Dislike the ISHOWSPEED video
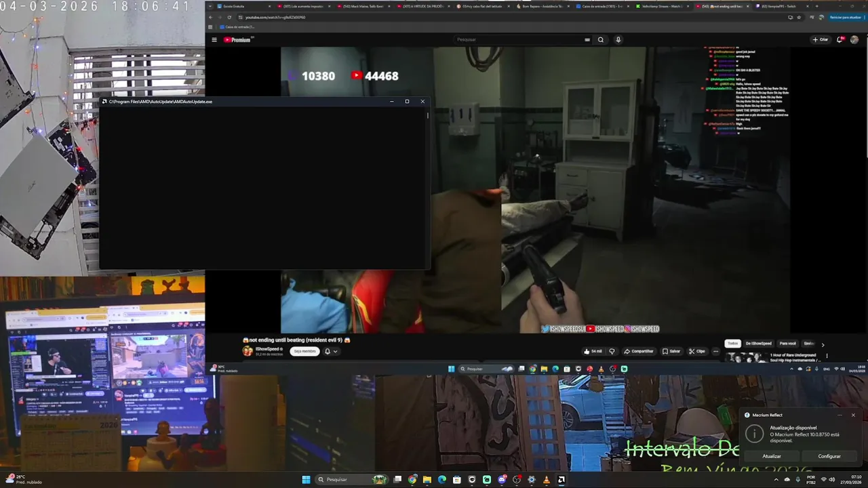 pyautogui.click(x=612, y=351)
